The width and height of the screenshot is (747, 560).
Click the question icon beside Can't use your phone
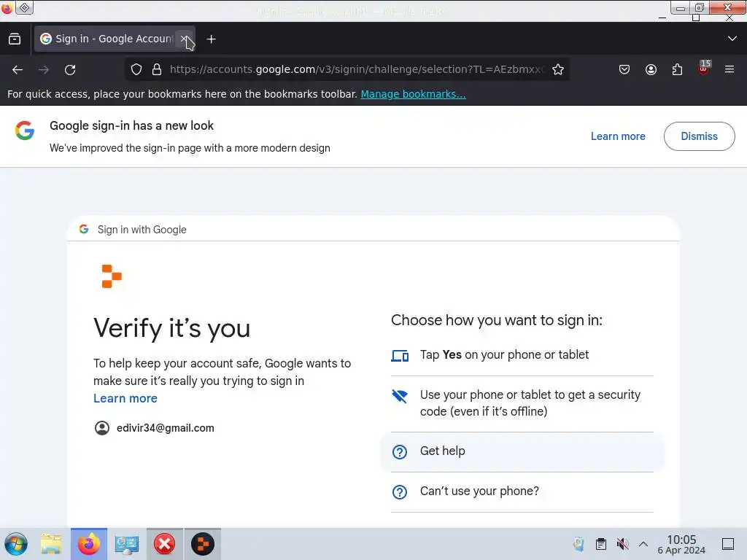click(400, 492)
